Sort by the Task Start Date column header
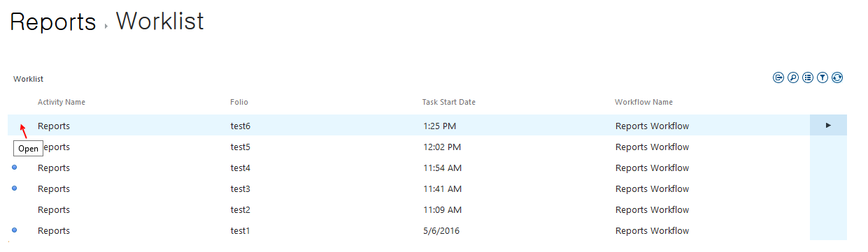This screenshot has width=868, height=252. click(448, 102)
